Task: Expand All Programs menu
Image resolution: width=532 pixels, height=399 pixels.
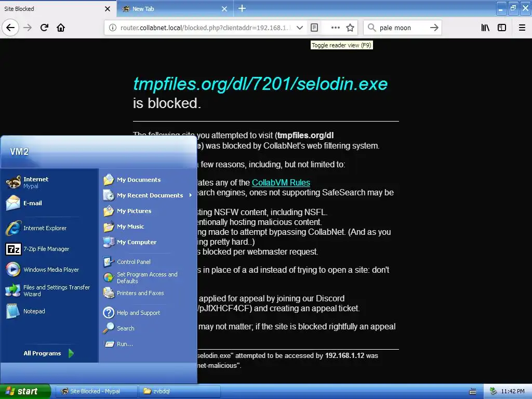Action: (49, 353)
